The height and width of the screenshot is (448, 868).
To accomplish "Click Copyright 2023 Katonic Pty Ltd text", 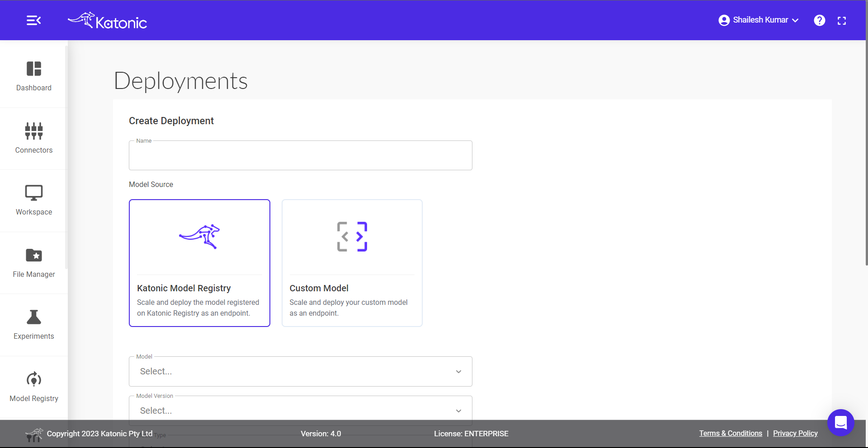I will pyautogui.click(x=99, y=434).
